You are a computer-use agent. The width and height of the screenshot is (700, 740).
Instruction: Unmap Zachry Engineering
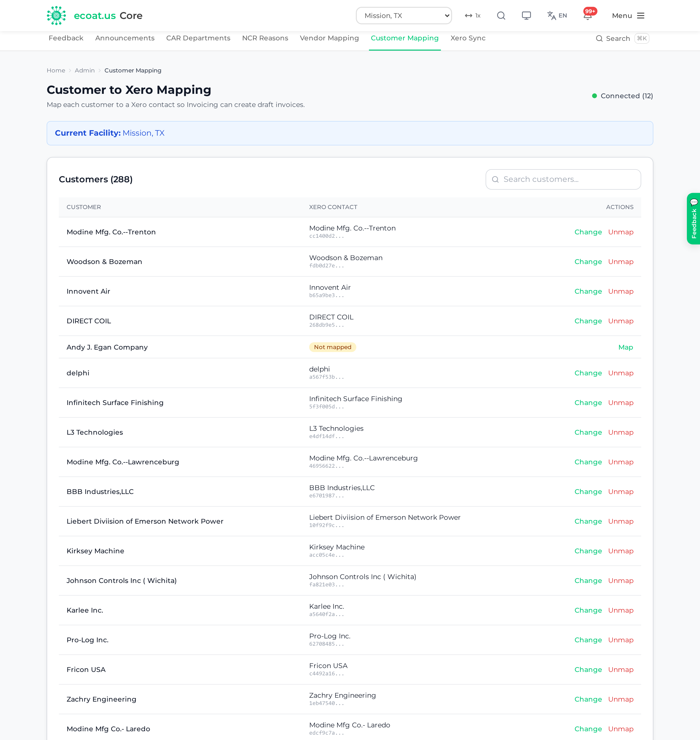(621, 700)
